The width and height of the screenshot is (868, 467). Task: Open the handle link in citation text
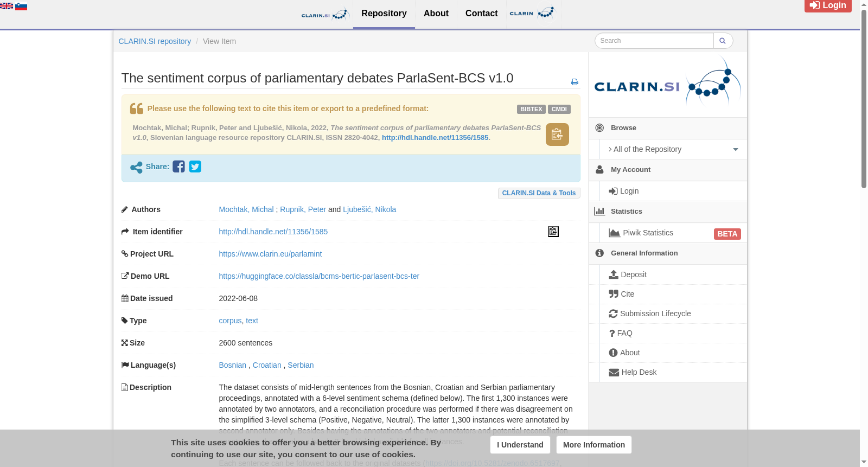[435, 138]
